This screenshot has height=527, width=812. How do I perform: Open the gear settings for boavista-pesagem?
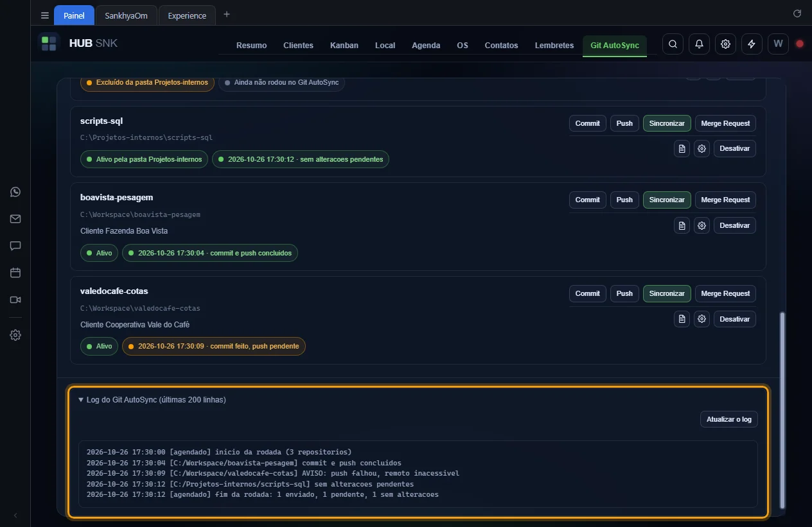pyautogui.click(x=702, y=226)
